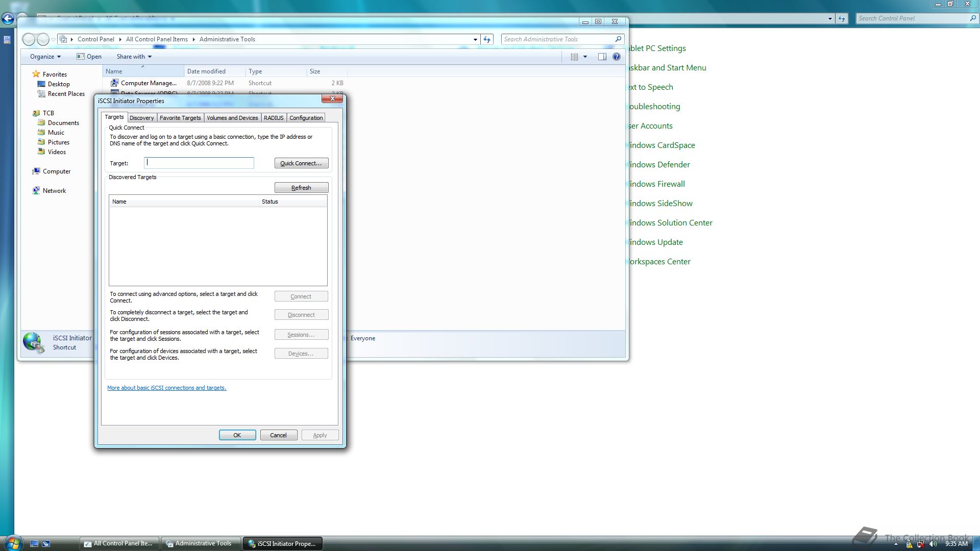Viewport: 980px width, 551px height.
Task: Switch to the Favorite Targets tab
Action: [180, 118]
